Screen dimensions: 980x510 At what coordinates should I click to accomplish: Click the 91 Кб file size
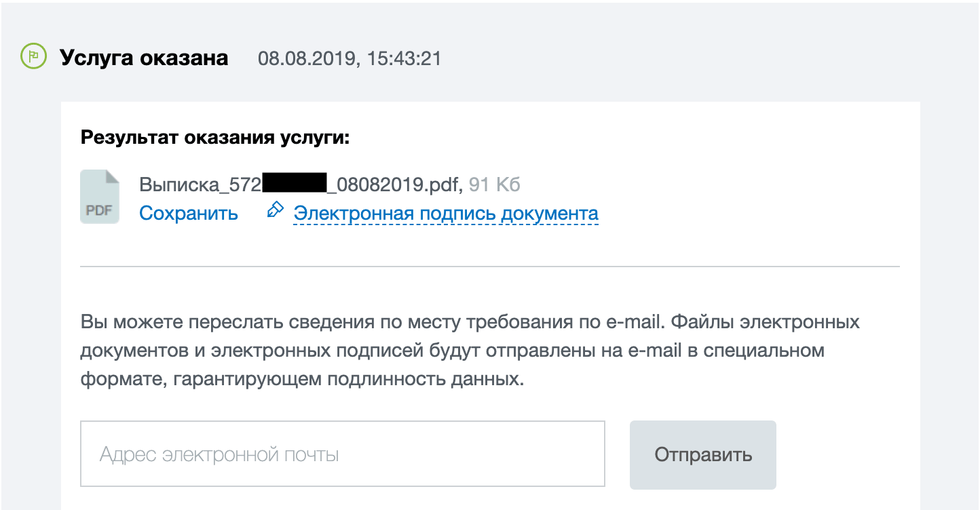tap(494, 184)
